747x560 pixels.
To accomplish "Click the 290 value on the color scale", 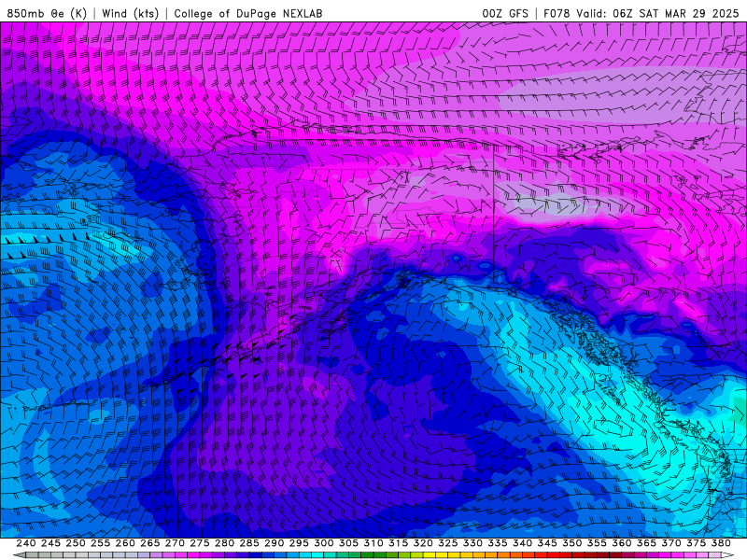I will coord(274,543).
